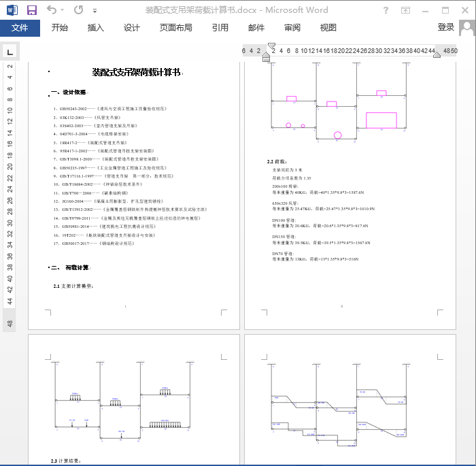Viewport: 476px width, 466px height.
Task: Open the 审阅 (Review) tab
Action: tap(292, 28)
